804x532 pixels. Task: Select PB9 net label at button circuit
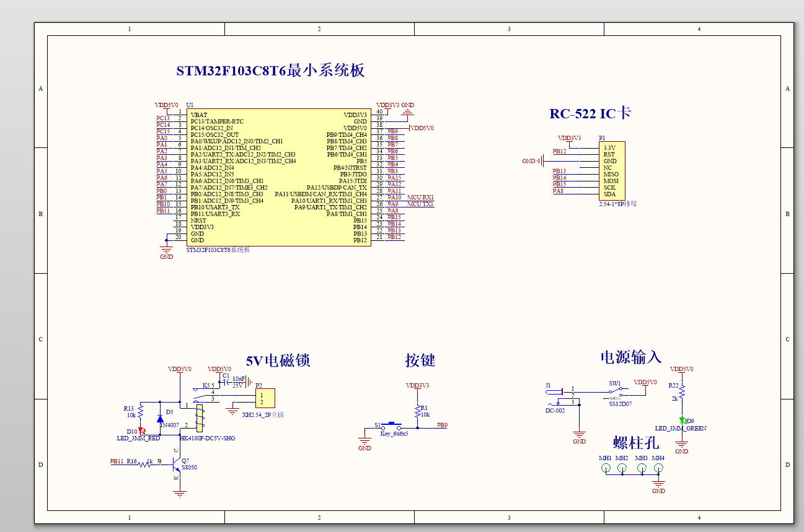click(442, 425)
